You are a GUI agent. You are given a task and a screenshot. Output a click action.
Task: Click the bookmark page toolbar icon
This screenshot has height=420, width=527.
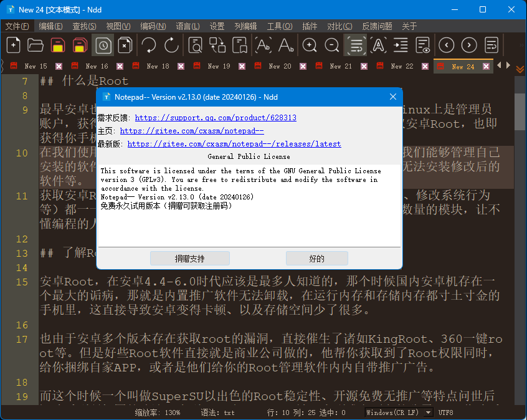click(x=240, y=45)
